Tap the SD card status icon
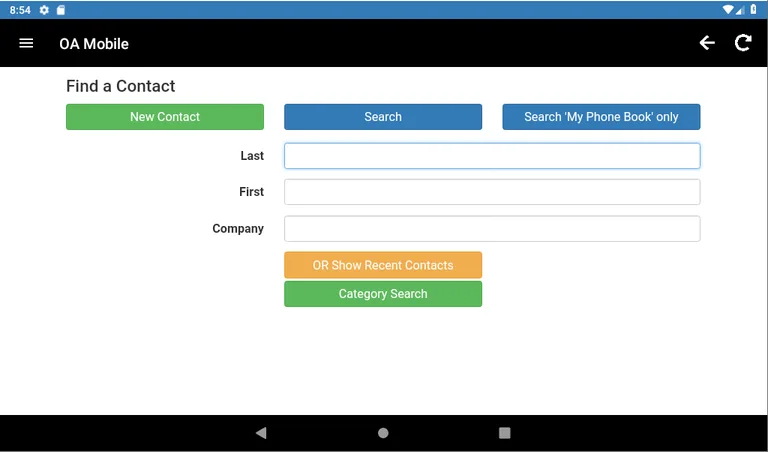Viewport: 768px width, 452px height. [61, 10]
